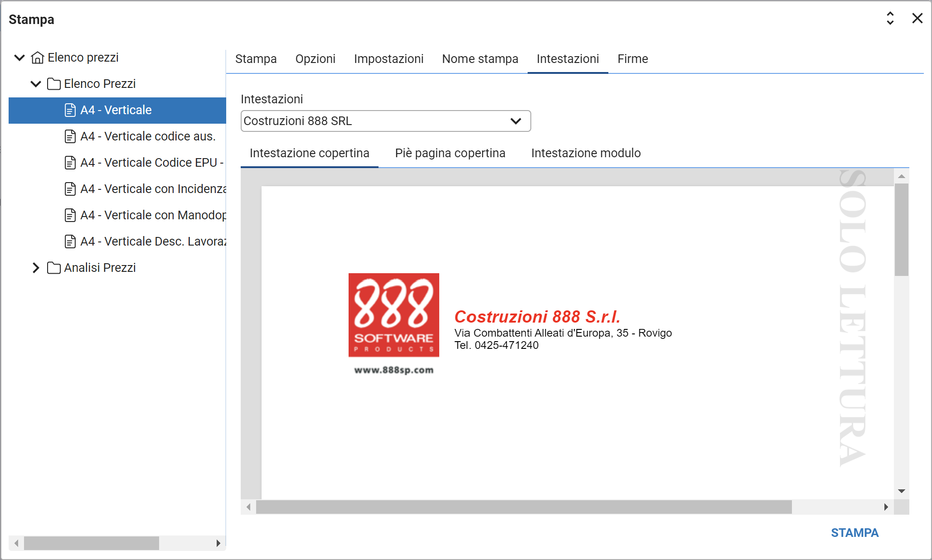The image size is (932, 560).
Task: Click the preview vertical scrollbar thumb
Action: coord(901,229)
